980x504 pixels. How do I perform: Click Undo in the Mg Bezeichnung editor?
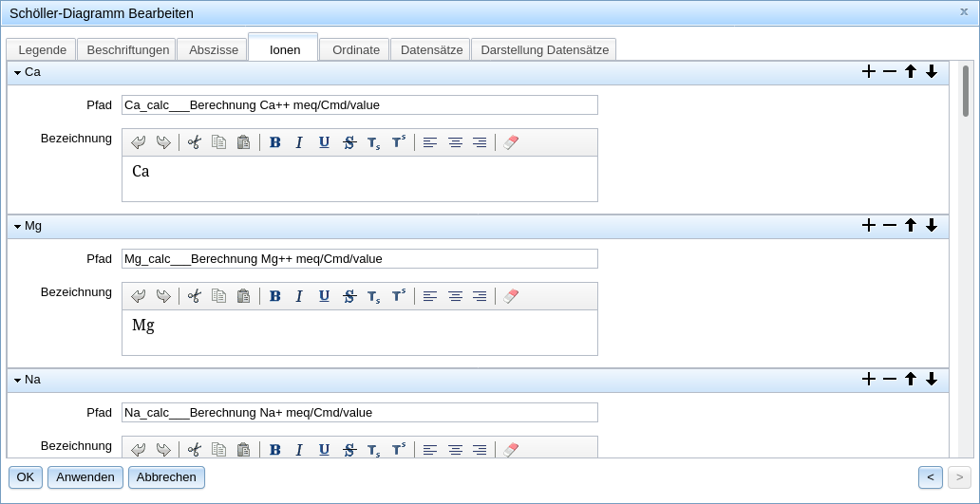pos(138,296)
